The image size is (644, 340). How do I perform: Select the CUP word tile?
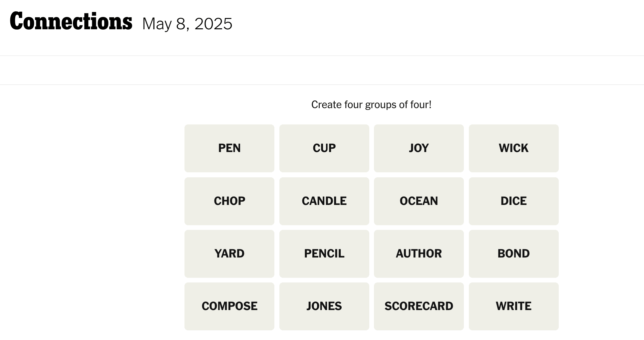(x=324, y=148)
